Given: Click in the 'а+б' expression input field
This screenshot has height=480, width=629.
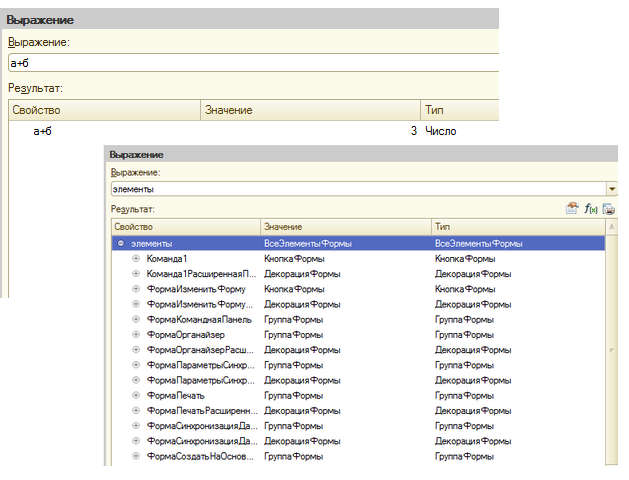Looking at the screenshot, I should (x=250, y=63).
